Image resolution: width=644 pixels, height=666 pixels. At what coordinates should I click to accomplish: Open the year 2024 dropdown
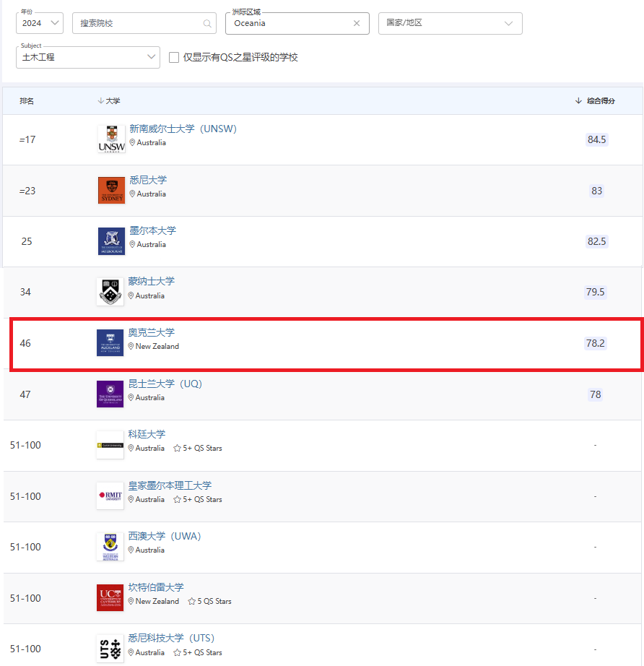click(40, 23)
